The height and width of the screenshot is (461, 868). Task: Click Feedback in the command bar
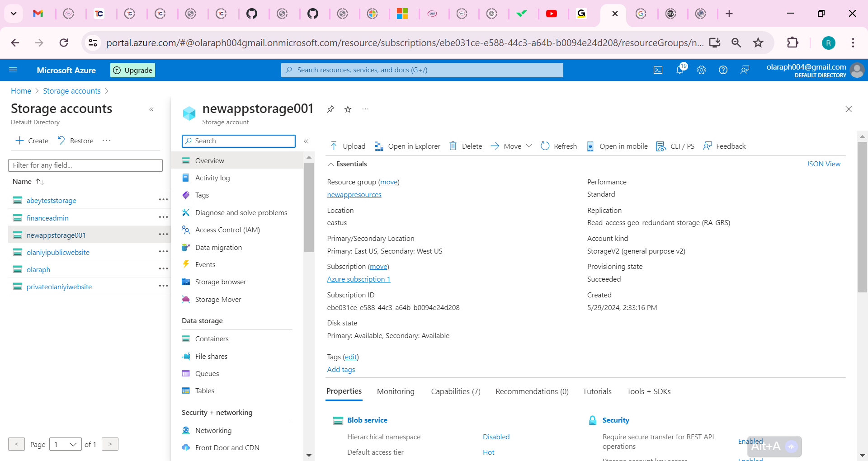(724, 146)
